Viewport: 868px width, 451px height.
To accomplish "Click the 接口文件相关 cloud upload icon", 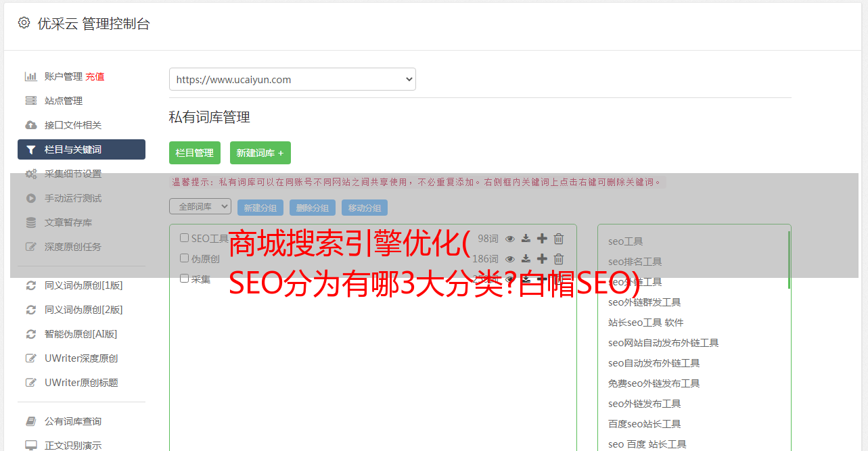I will (31, 125).
